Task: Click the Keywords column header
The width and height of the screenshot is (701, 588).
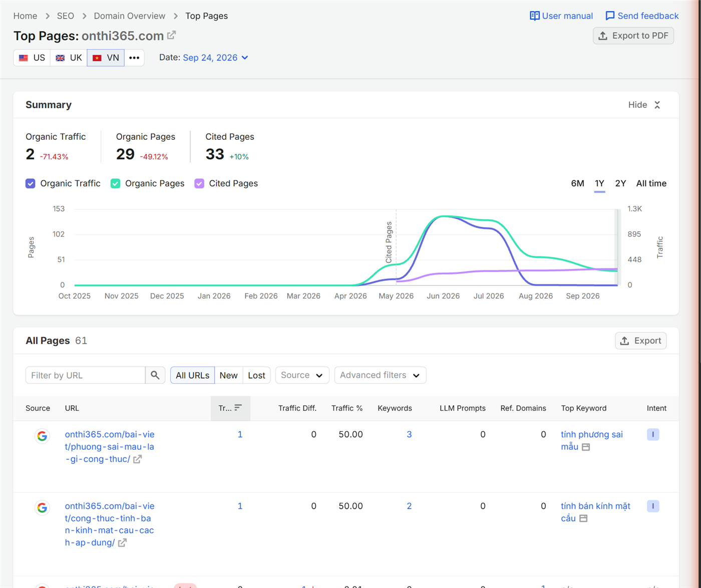Action: pyautogui.click(x=395, y=408)
